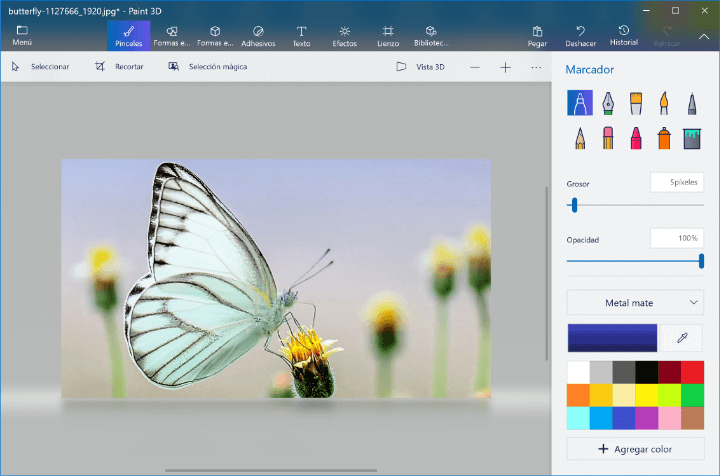Toggle Vista 3D mode
The height and width of the screenshot is (476, 720).
point(421,67)
